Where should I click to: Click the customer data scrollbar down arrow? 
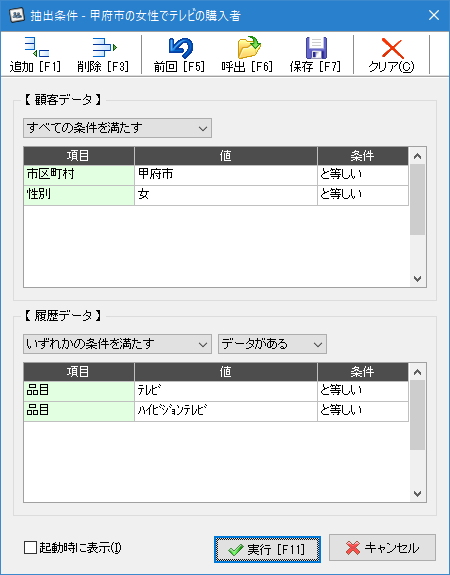[417, 279]
